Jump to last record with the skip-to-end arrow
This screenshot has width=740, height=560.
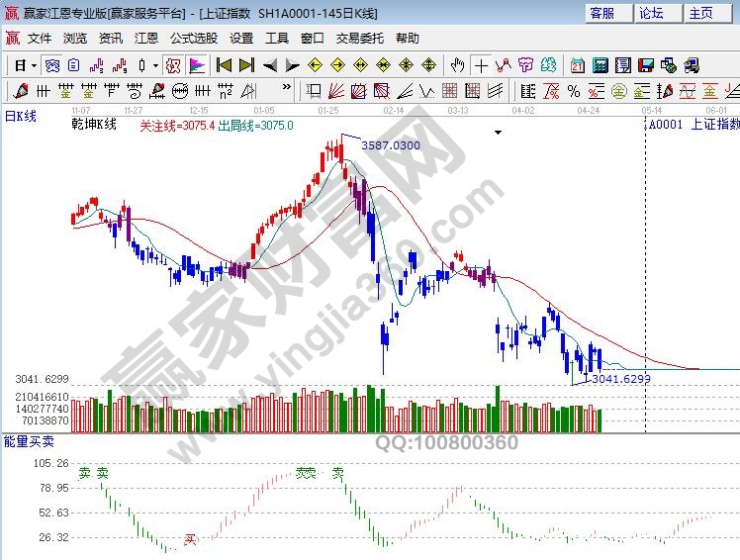pos(245,65)
